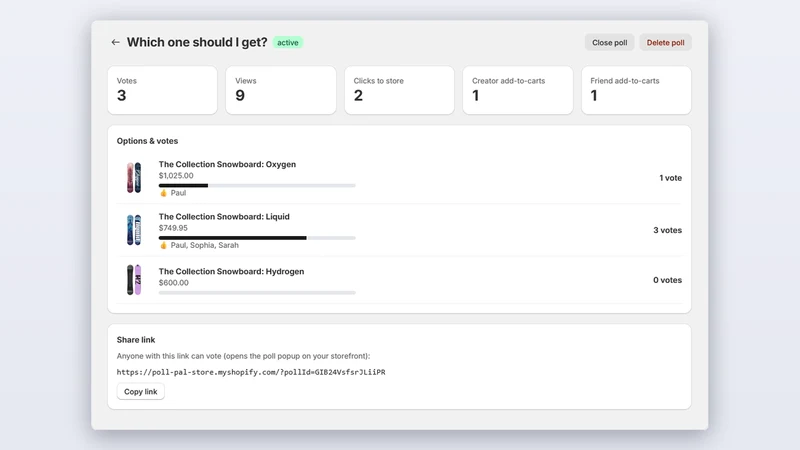This screenshot has width=800, height=450.
Task: Select the Friend add-to-carts card
Action: click(636, 90)
